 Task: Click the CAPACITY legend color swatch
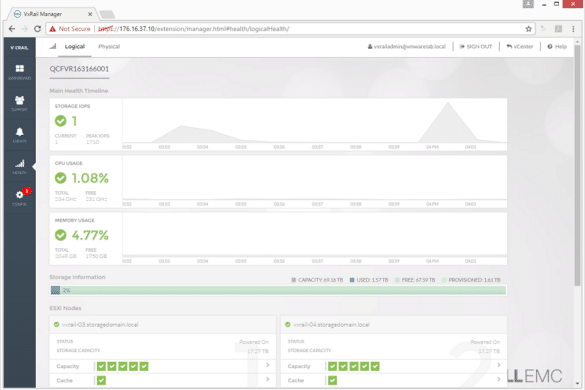(294, 280)
